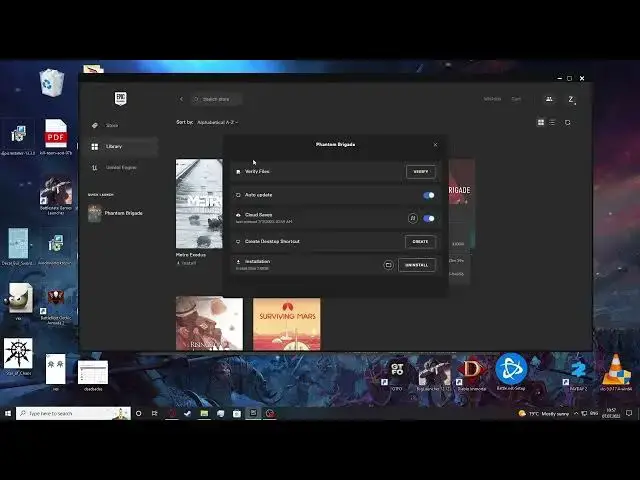Viewport: 640px width, 480px height.
Task: Open the Store section in sidebar
Action: point(122,125)
